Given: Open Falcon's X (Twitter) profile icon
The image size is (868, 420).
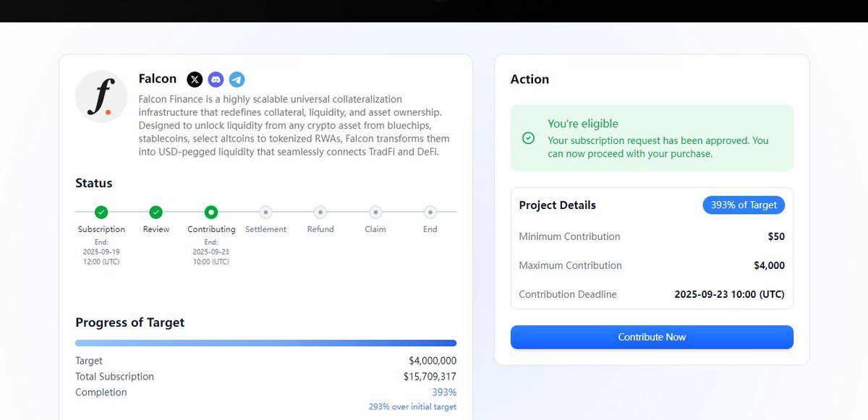Looking at the screenshot, I should 195,80.
